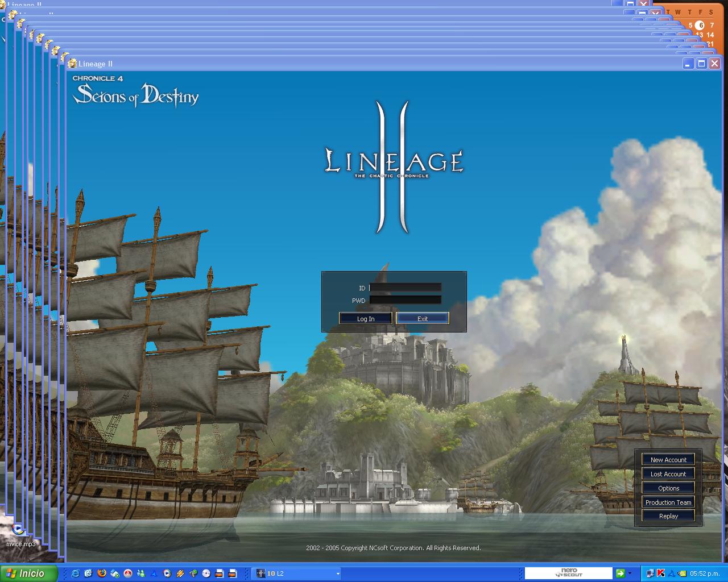Open the Kaspersky tray icon
The image size is (728, 582).
pos(661,573)
